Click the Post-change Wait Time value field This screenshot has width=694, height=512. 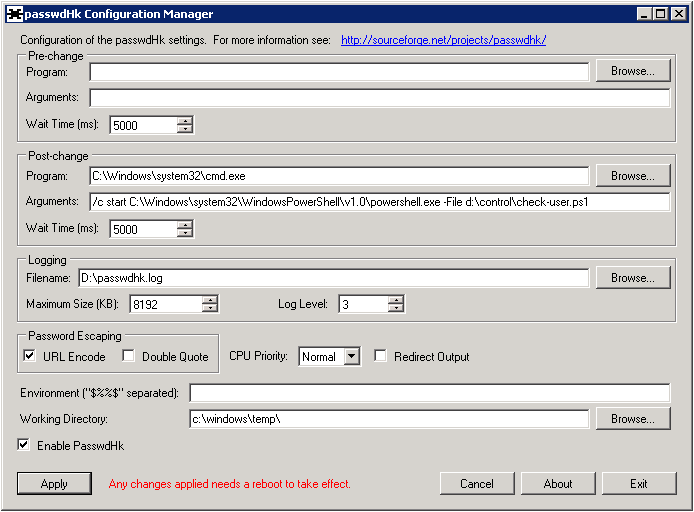[143, 229]
